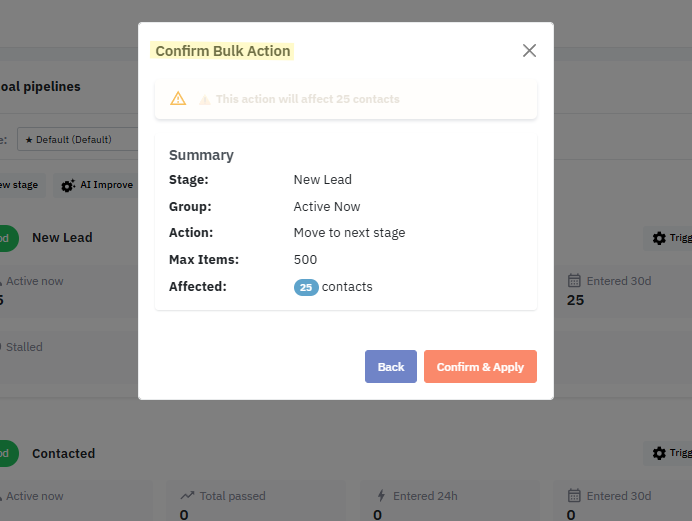The image size is (692, 521).
Task: Click the new stage button
Action: [19, 185]
